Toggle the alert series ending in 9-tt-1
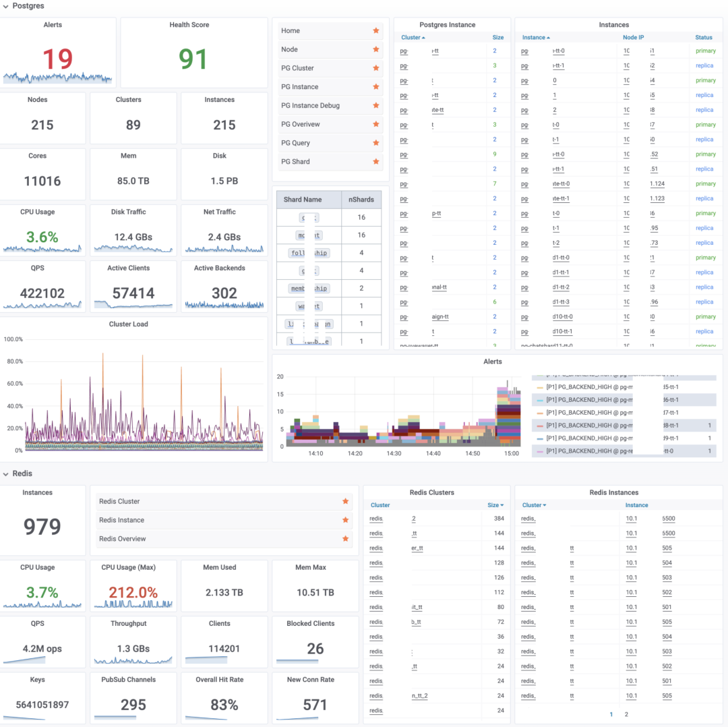 click(607, 438)
